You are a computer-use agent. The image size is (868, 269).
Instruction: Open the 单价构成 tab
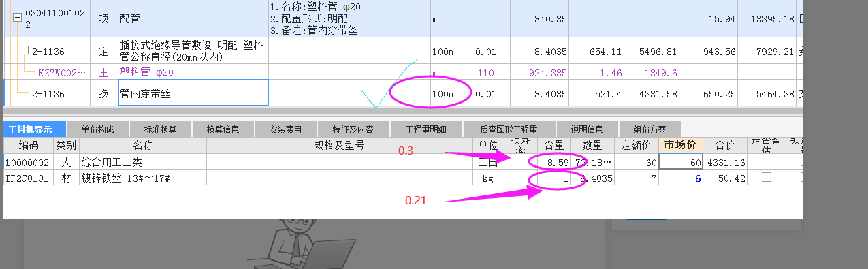tap(97, 129)
